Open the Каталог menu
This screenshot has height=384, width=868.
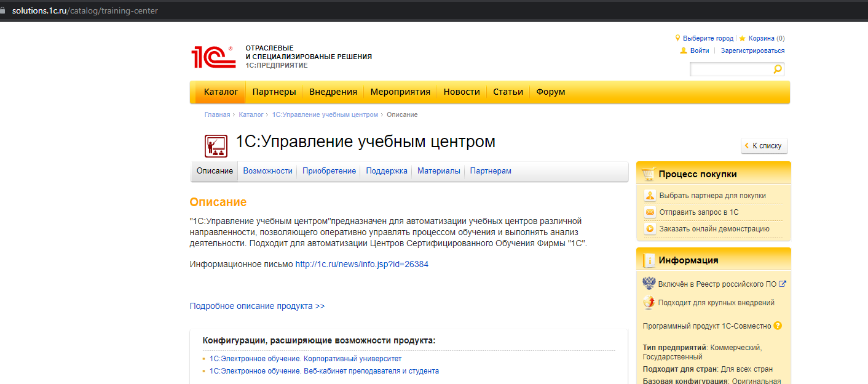[221, 92]
